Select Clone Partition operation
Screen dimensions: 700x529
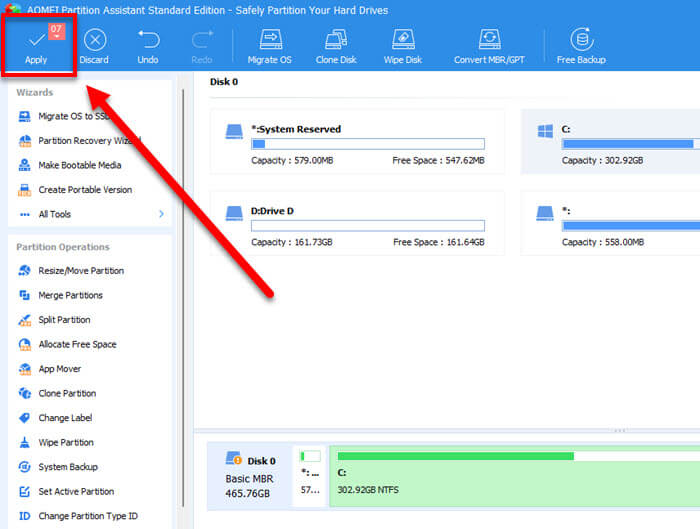click(57, 394)
